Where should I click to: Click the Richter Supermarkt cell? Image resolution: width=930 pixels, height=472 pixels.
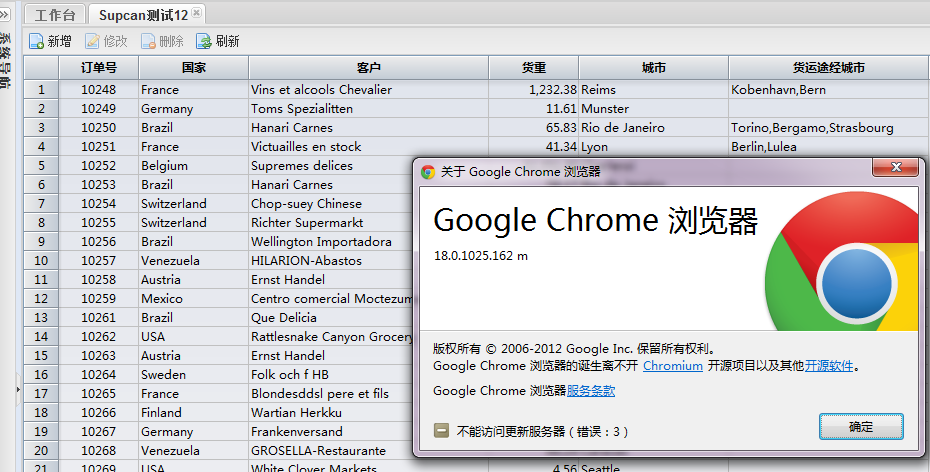[x=331, y=222]
